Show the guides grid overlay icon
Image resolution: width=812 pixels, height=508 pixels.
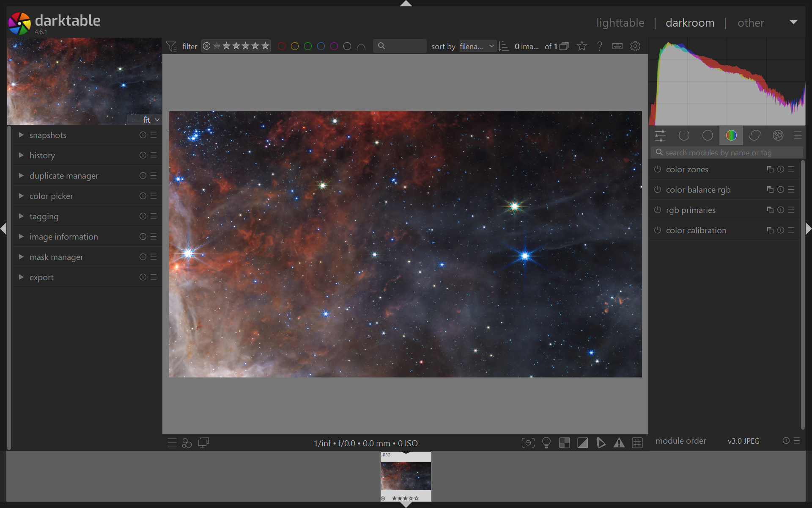click(637, 443)
